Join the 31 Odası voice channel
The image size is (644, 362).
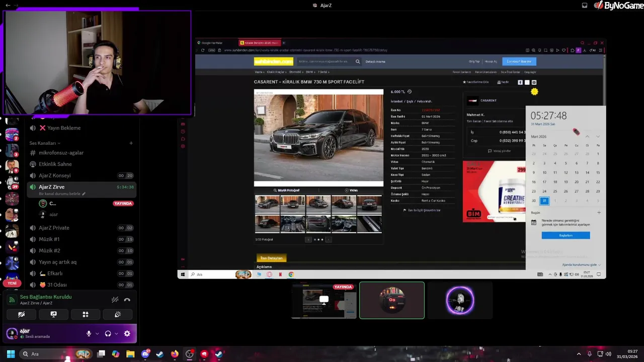click(81, 285)
